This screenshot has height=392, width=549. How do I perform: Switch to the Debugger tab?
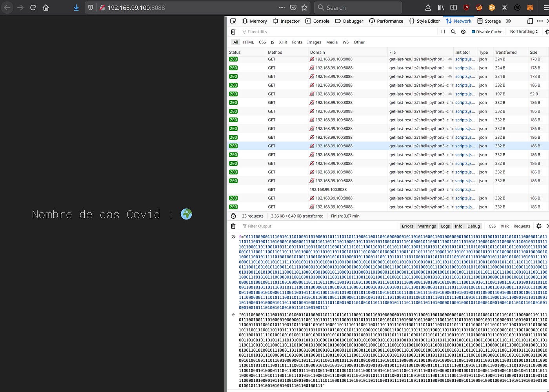(x=349, y=21)
